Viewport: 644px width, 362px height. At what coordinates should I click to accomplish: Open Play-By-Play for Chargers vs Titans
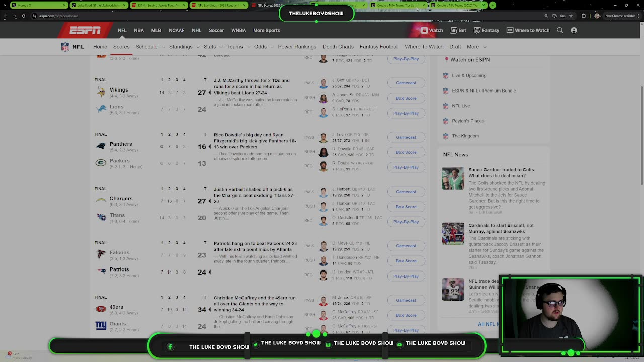pos(406,222)
